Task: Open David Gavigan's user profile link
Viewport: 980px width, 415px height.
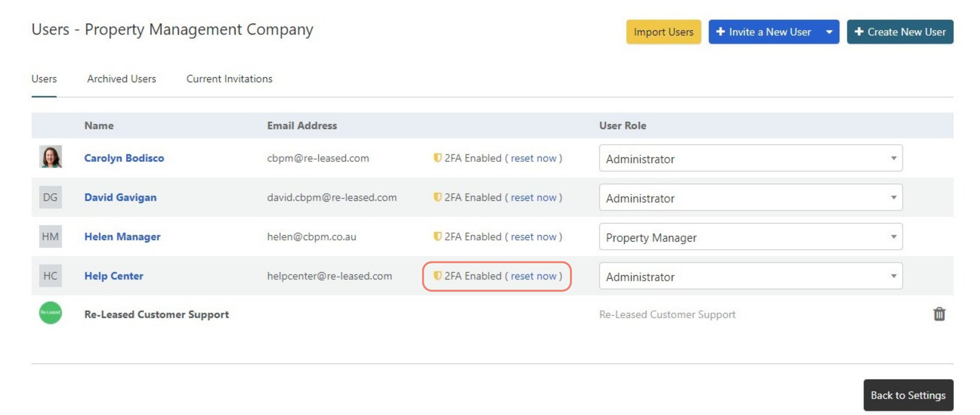Action: 120,197
